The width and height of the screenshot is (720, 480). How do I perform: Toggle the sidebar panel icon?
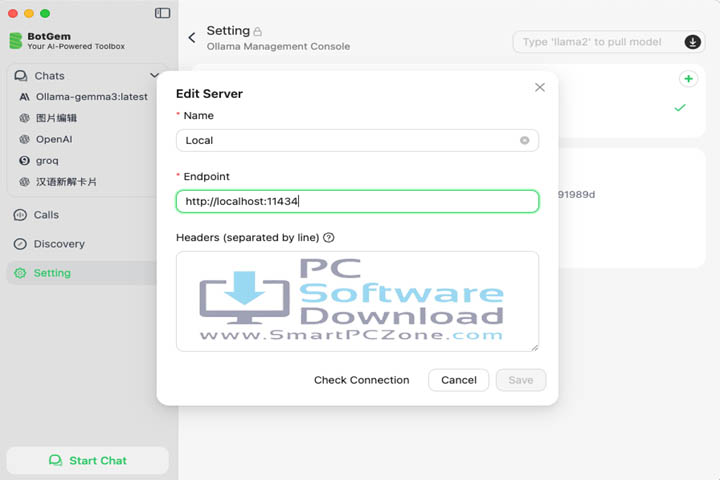click(163, 13)
